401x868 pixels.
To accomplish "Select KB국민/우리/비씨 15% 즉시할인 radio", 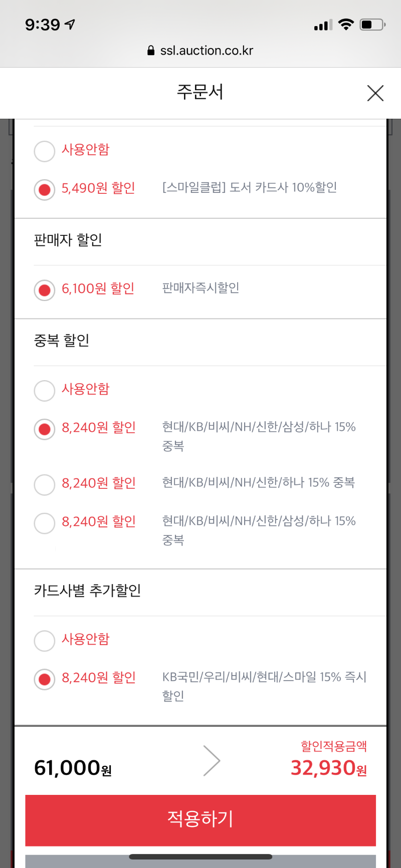I will pyautogui.click(x=45, y=679).
